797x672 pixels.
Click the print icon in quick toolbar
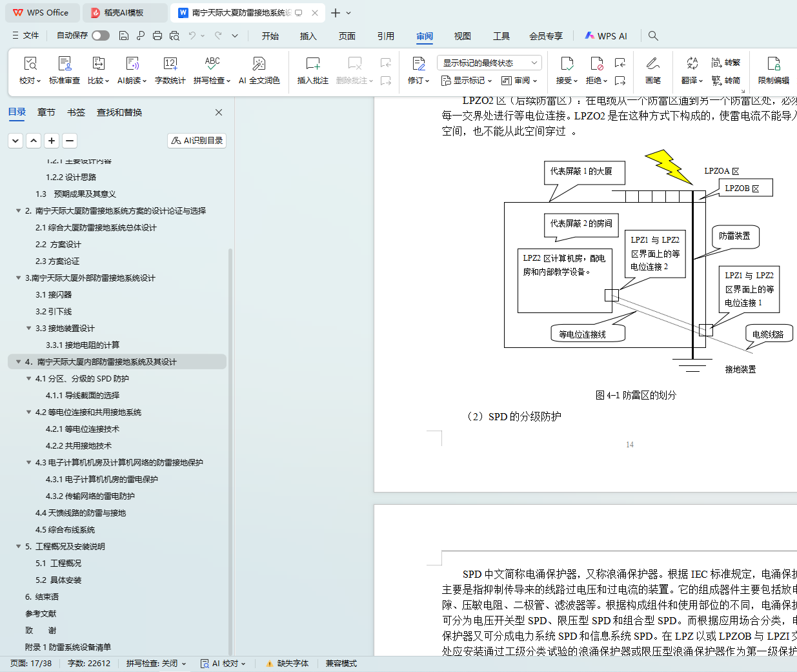pyautogui.click(x=157, y=36)
